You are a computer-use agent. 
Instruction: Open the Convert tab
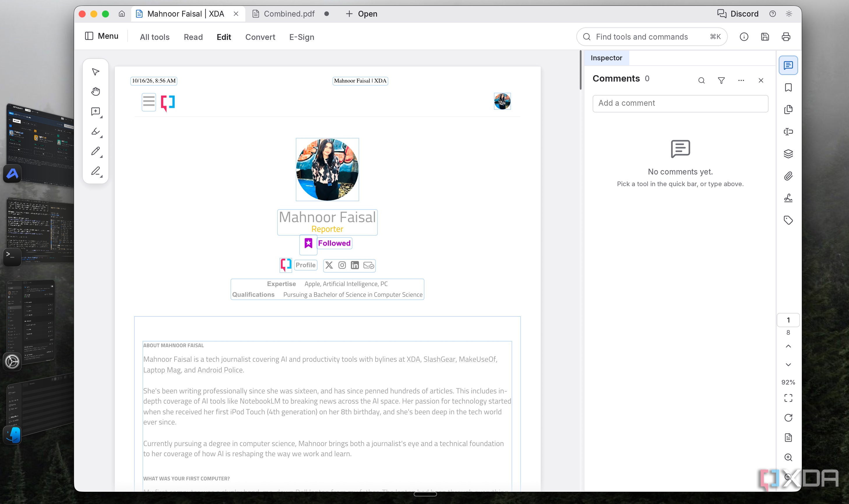(260, 37)
